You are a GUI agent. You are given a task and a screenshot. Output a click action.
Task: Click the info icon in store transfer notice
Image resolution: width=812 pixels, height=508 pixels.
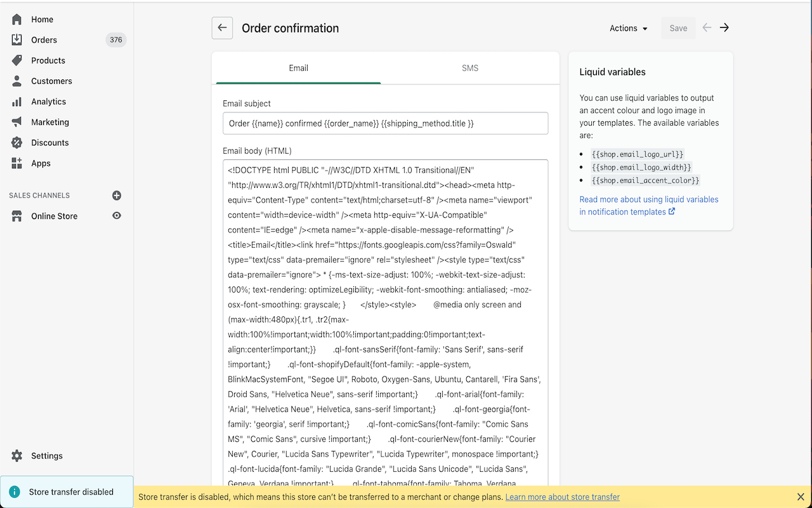(x=15, y=492)
